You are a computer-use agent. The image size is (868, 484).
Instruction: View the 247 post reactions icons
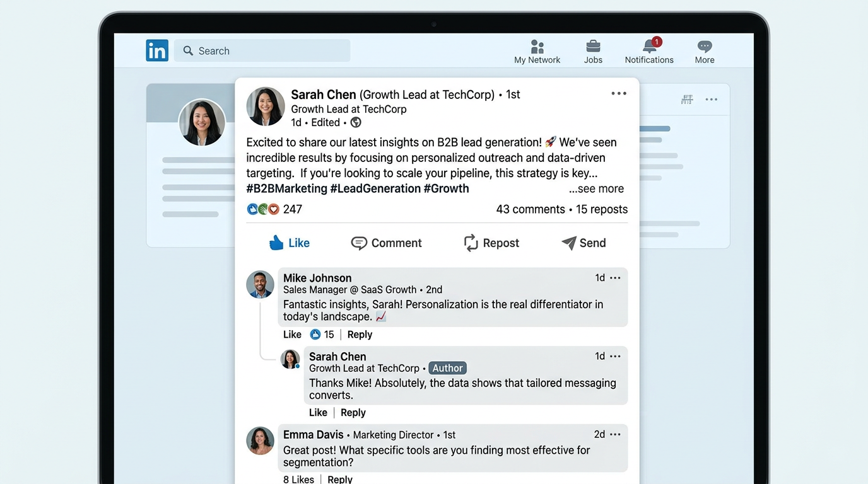[263, 209]
